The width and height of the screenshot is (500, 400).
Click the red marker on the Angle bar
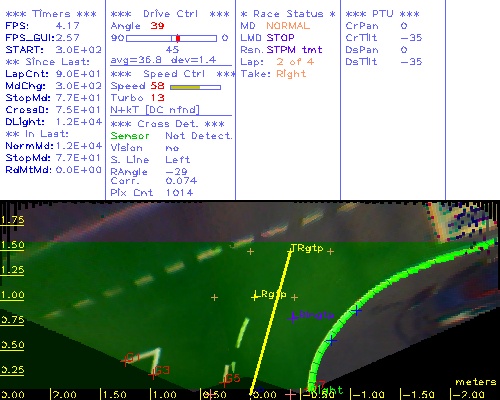178,38
